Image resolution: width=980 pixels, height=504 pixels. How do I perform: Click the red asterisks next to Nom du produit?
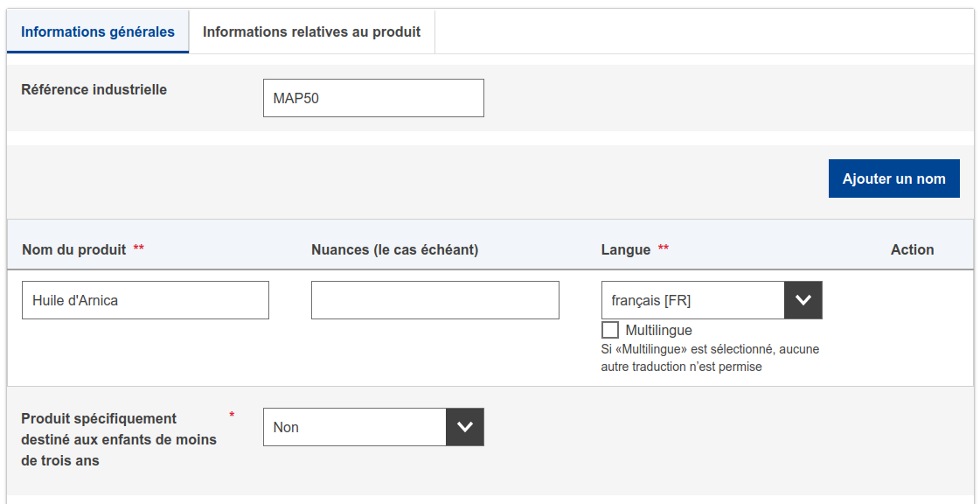(x=139, y=248)
